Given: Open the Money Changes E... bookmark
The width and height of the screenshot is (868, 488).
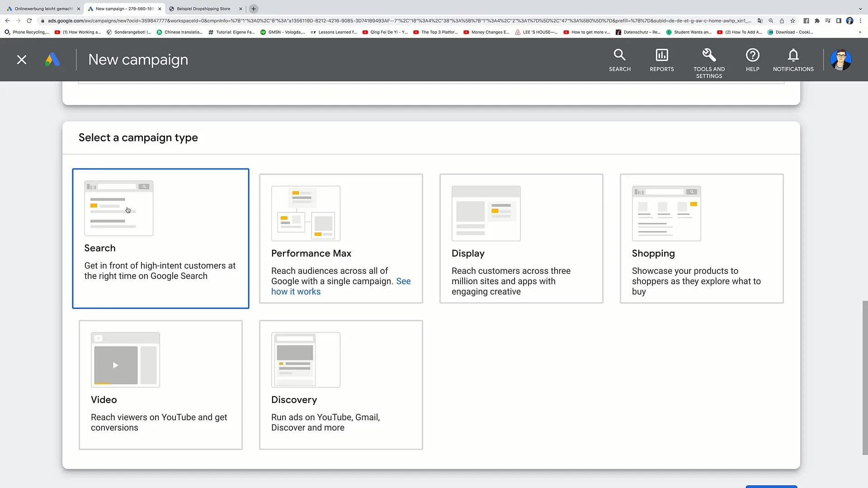Looking at the screenshot, I should click(x=486, y=32).
